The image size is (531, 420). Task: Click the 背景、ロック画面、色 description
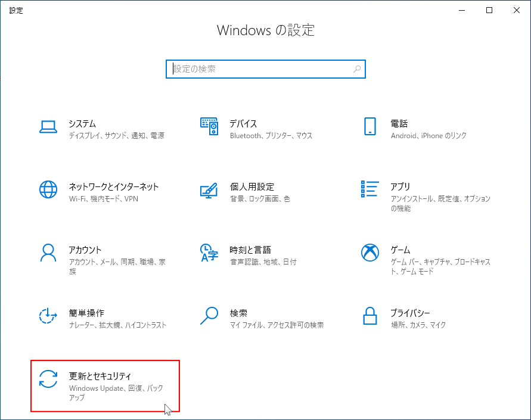pyautogui.click(x=260, y=198)
